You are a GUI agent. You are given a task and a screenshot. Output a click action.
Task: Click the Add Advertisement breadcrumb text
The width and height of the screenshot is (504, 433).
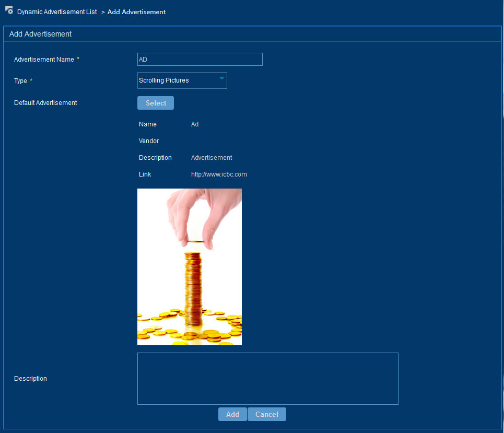136,12
